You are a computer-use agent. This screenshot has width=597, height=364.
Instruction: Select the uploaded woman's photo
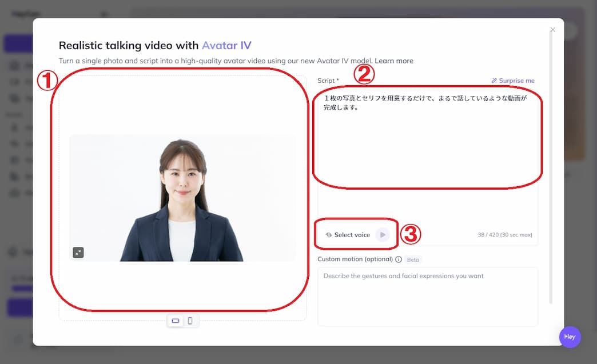point(182,198)
